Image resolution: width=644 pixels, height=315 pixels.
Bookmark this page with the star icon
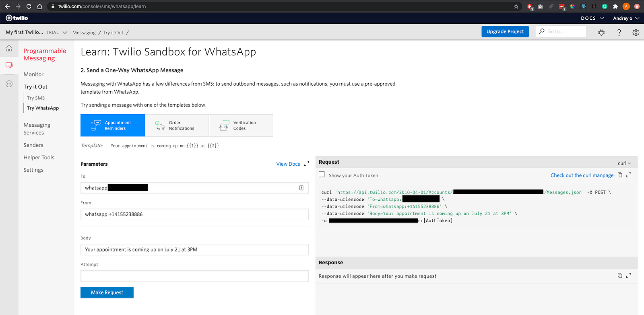click(x=516, y=6)
